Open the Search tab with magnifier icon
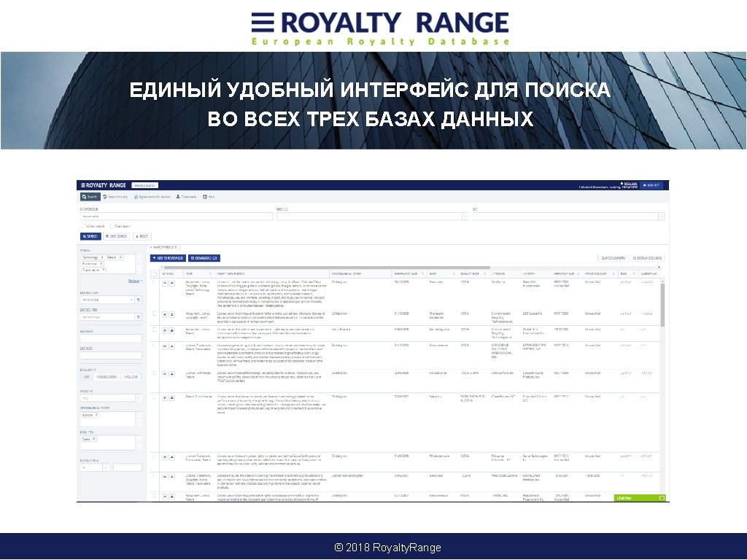The image size is (747, 560). point(90,197)
